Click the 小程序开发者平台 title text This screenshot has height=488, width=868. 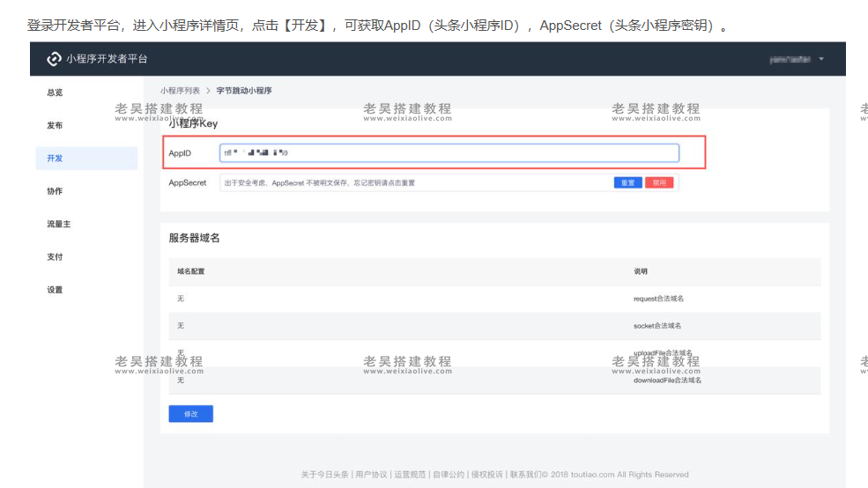point(107,59)
